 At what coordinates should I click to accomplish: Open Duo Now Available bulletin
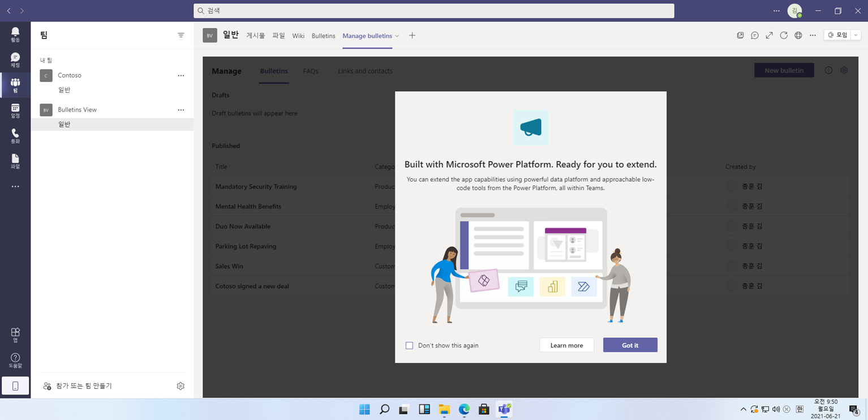point(243,226)
